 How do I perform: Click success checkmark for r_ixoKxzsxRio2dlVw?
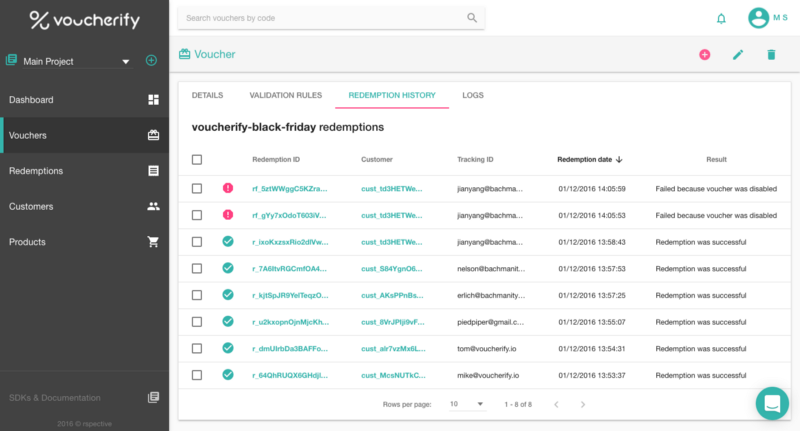[x=228, y=241]
